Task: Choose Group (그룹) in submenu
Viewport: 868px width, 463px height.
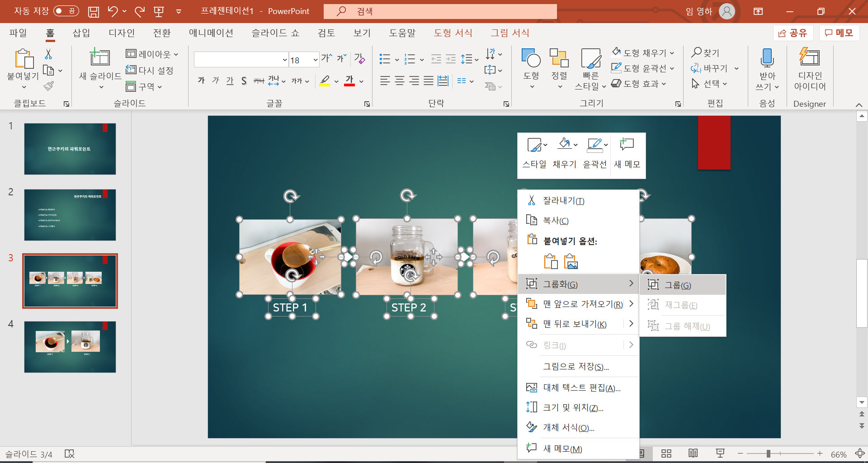Action: point(683,285)
